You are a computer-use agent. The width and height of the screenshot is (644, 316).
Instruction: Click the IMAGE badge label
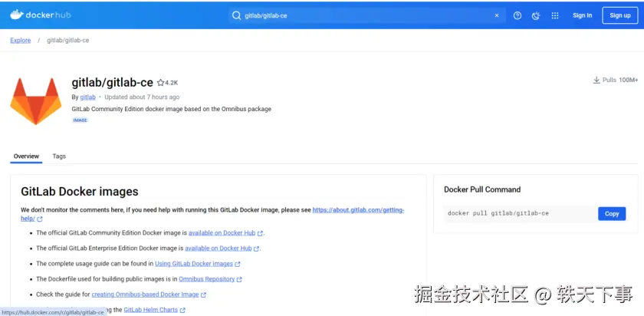pos(80,120)
